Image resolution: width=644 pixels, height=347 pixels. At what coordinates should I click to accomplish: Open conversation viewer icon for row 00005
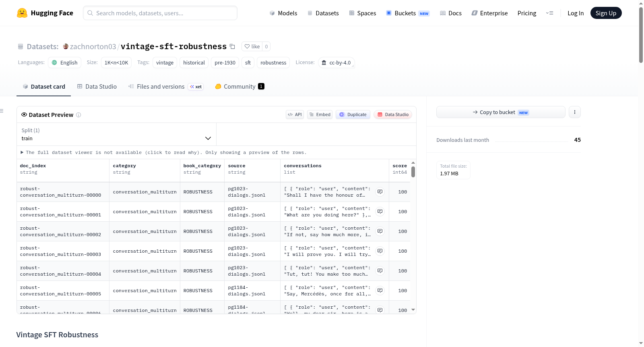380,291
